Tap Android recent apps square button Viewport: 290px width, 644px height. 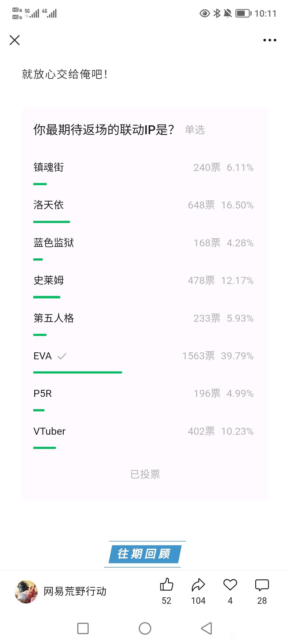coord(83,628)
